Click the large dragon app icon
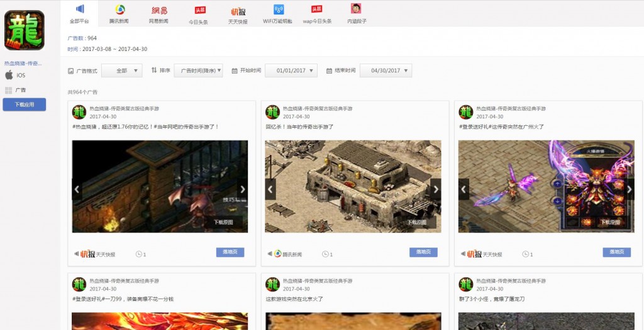This screenshot has height=330, width=644. tap(25, 30)
